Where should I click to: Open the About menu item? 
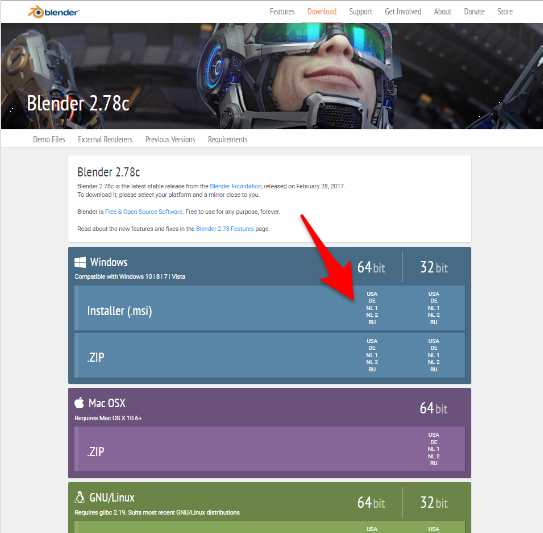(x=443, y=12)
